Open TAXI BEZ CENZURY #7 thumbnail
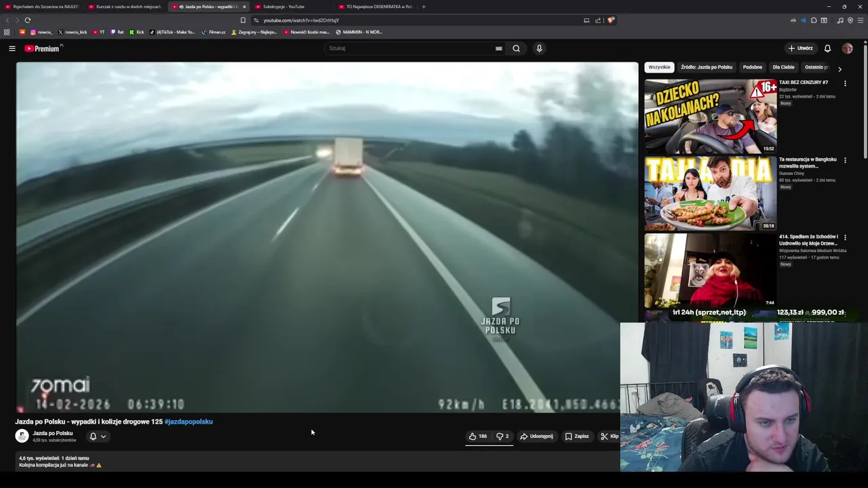 click(x=710, y=116)
